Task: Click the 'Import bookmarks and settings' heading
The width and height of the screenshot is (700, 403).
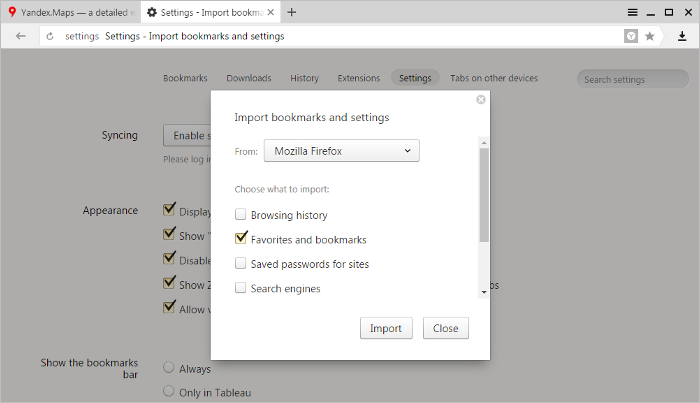Action: pos(312,117)
